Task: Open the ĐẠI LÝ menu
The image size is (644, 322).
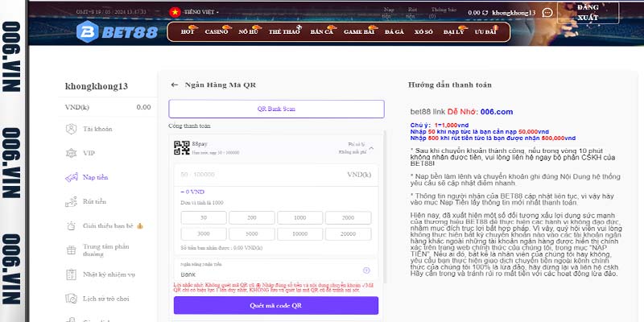Action: (454, 31)
